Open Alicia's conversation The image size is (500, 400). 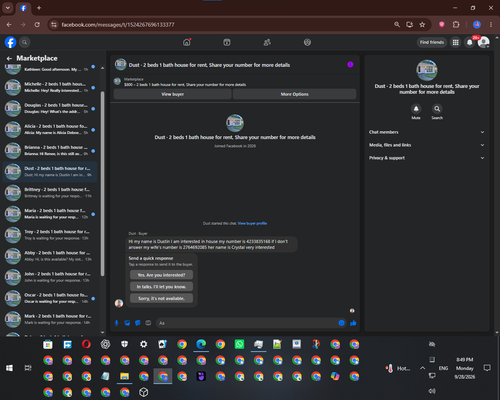pos(50,129)
